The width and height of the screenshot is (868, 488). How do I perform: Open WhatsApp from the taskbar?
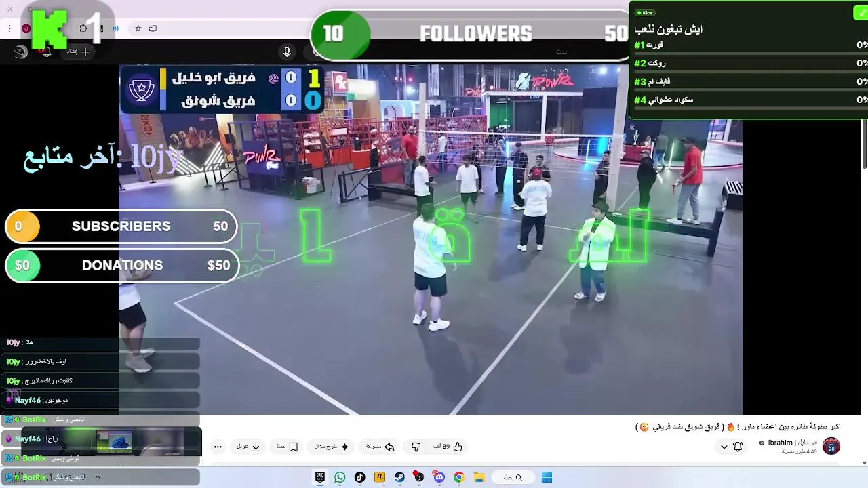coord(340,477)
